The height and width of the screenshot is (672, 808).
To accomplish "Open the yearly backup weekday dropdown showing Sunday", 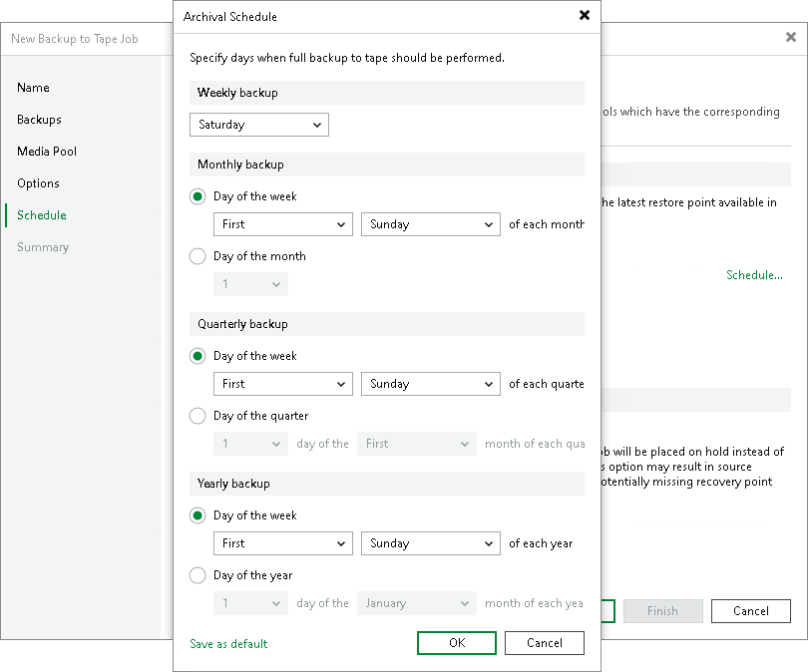I will click(x=430, y=543).
